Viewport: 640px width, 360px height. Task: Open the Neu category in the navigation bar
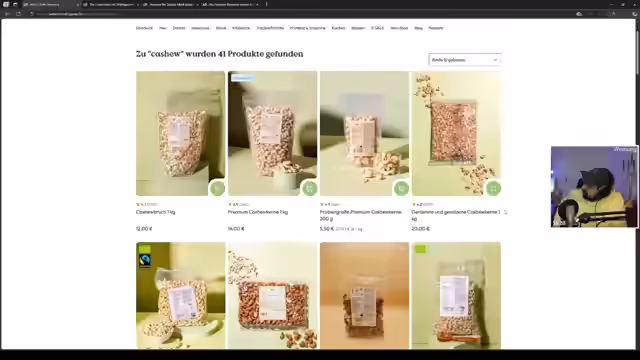point(163,28)
